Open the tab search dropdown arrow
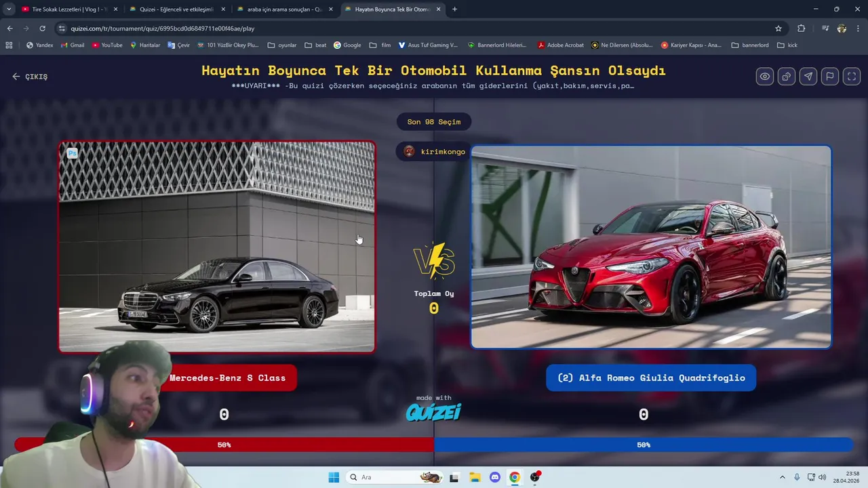 (9, 9)
